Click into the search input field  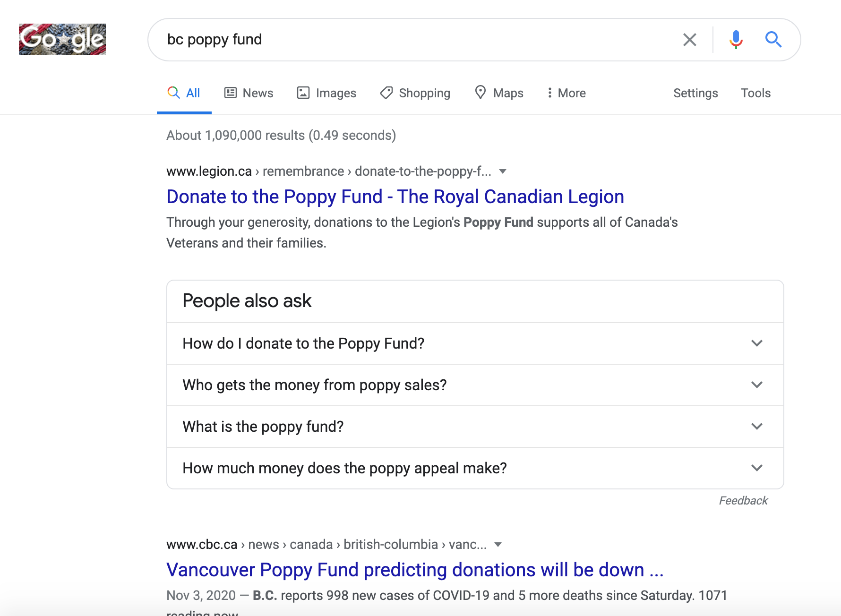tap(416, 40)
